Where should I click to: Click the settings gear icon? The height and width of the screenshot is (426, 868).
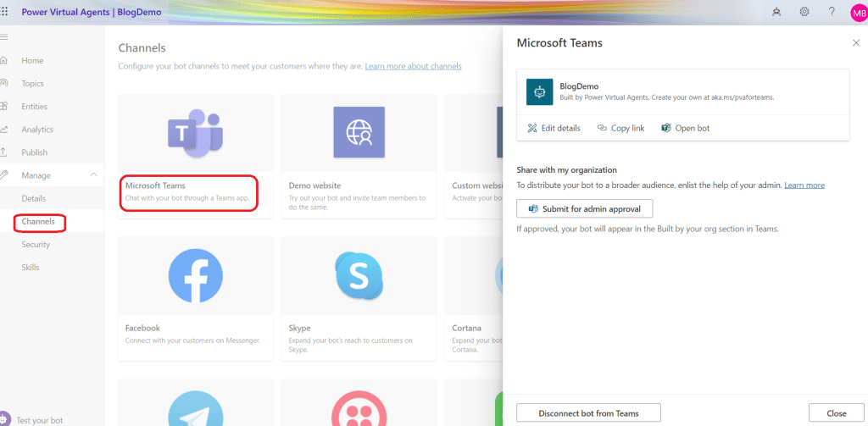pyautogui.click(x=804, y=12)
